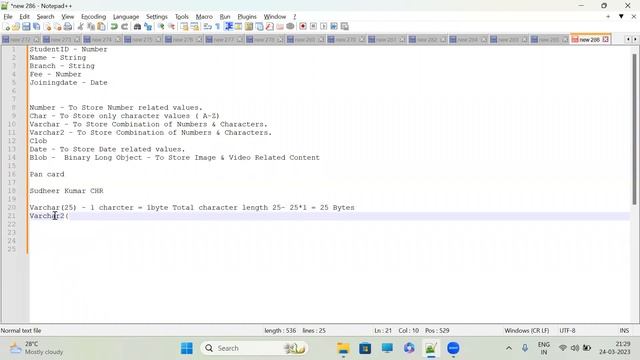Click the vertical scrollbar thumb in editor
This screenshot has height=360, width=640.
634,129
